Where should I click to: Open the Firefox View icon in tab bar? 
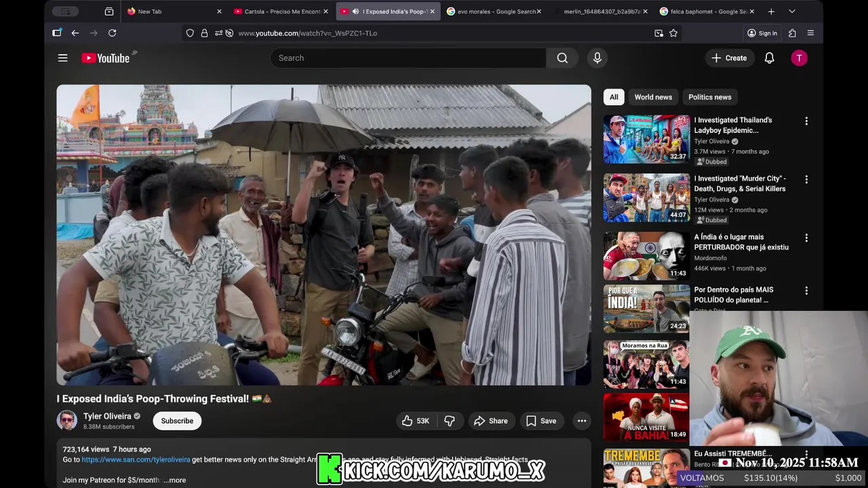[x=109, y=12]
